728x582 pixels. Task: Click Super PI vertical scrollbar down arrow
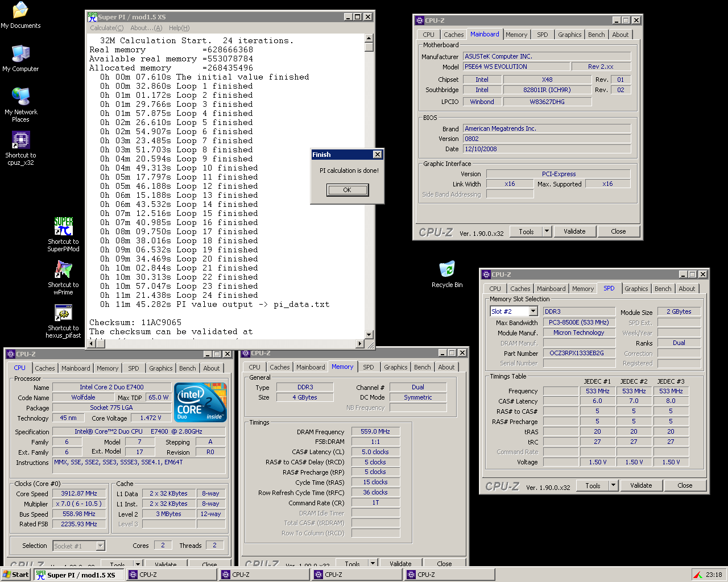pyautogui.click(x=369, y=335)
